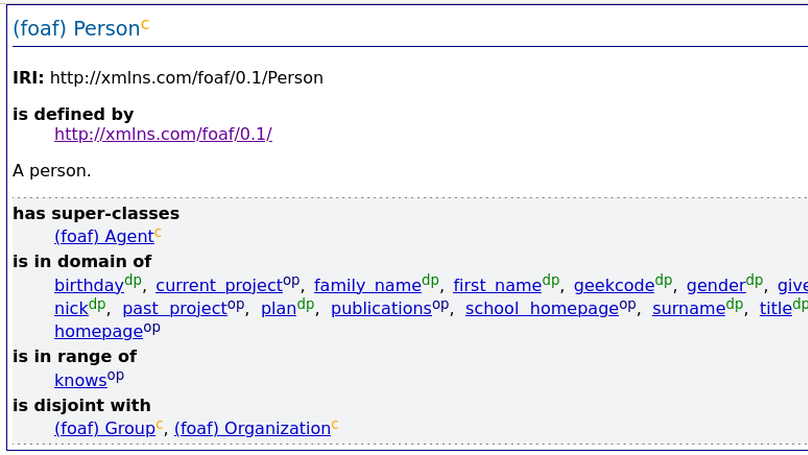Viewport: 808px width, 455px height.
Task: Open the geekcode property link
Action: tap(613, 286)
